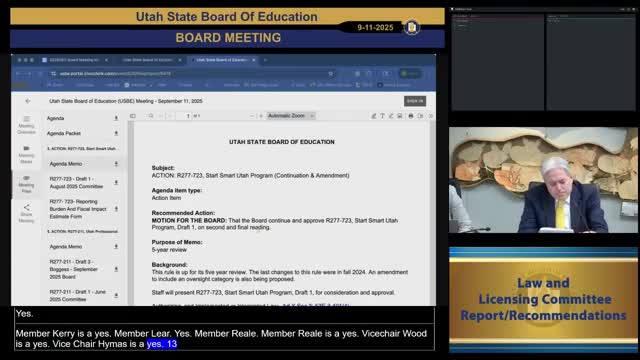The height and width of the screenshot is (360, 640).
Task: Open Agenda Memo under R277-211 Utah Professional
Action: (66, 247)
